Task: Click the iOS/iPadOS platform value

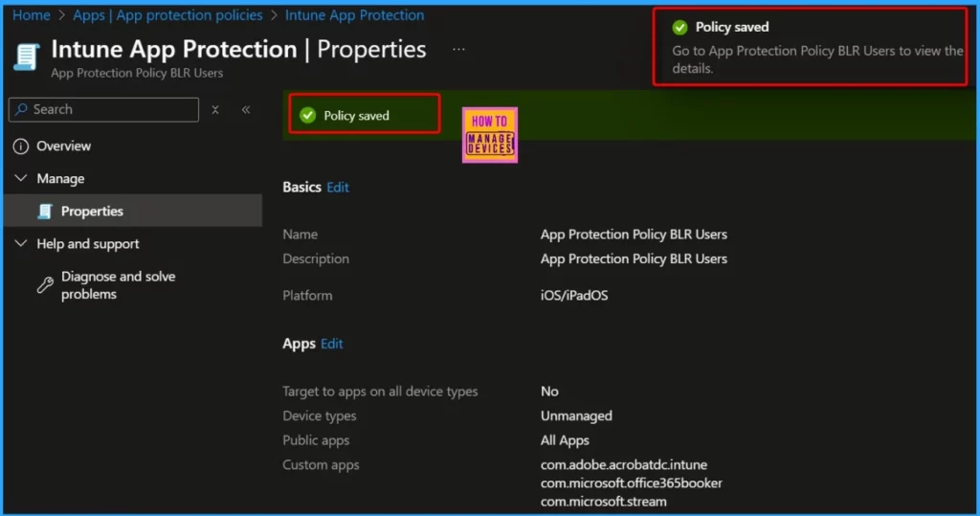Action: point(574,295)
